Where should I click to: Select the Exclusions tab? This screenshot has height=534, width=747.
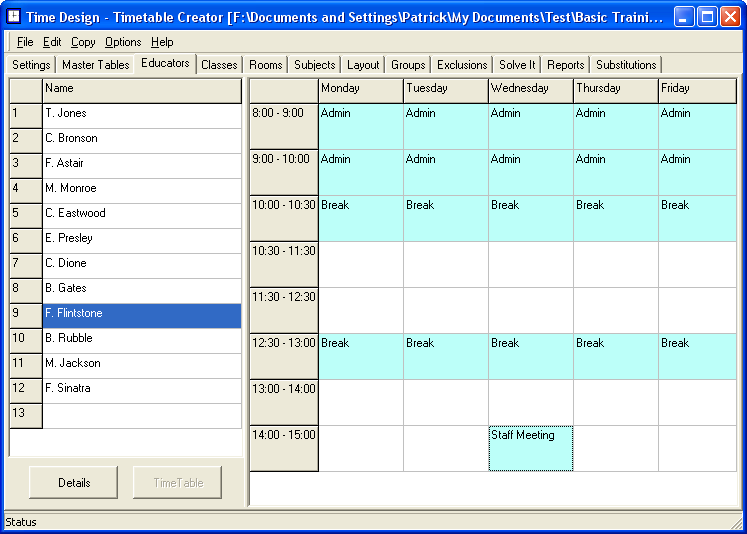coord(462,65)
